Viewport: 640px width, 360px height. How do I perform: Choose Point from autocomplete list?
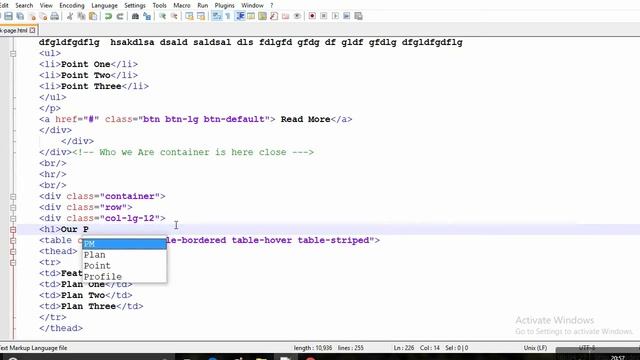pyautogui.click(x=124, y=266)
